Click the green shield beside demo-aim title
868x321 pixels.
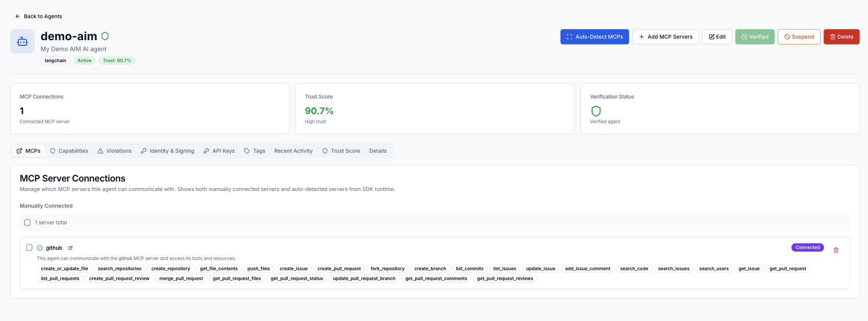(105, 36)
